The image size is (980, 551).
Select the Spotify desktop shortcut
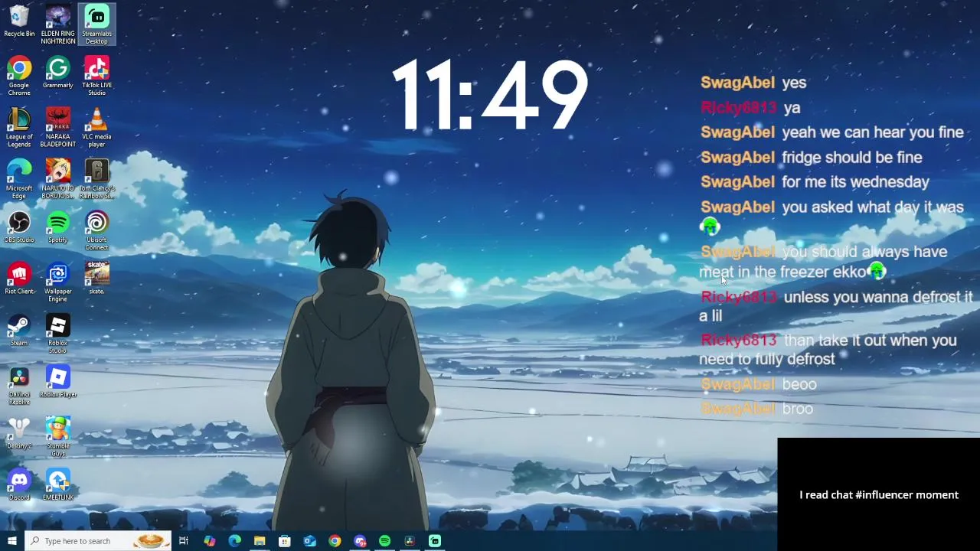coord(57,228)
